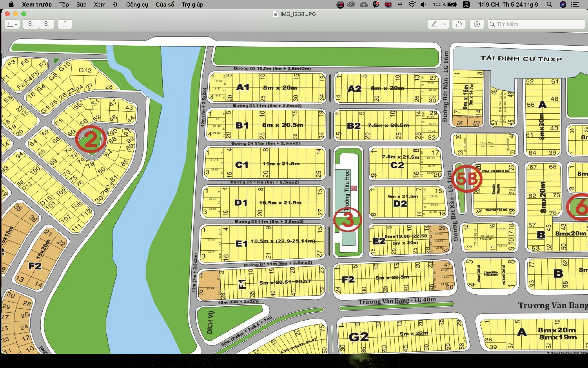Click lot G12 on the map
This screenshot has width=588, height=368.
click(85, 70)
